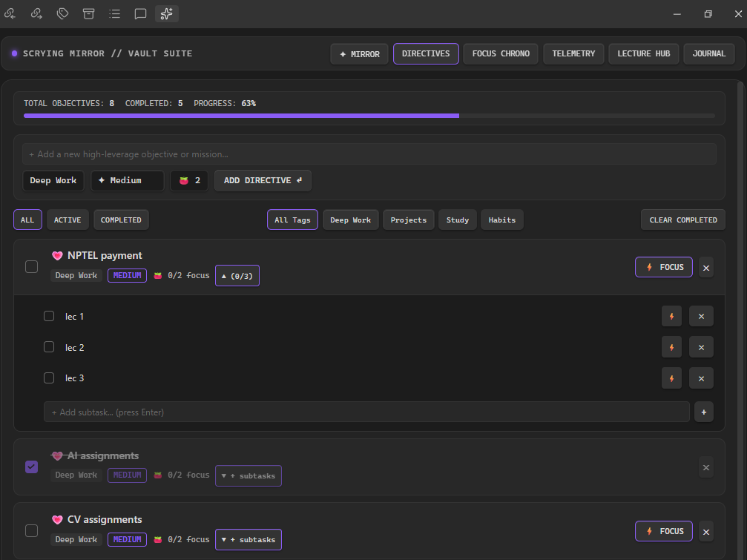Delete subtask lec 1 with its X

tap(701, 316)
